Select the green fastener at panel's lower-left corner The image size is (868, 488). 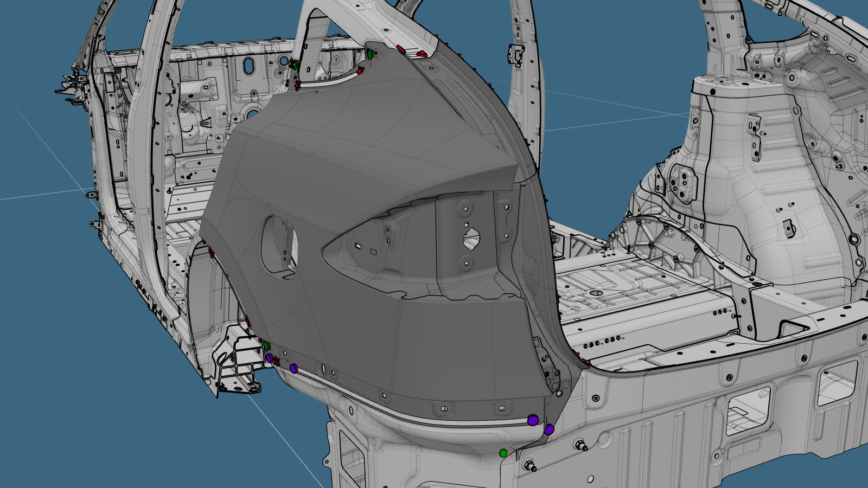coord(267,346)
